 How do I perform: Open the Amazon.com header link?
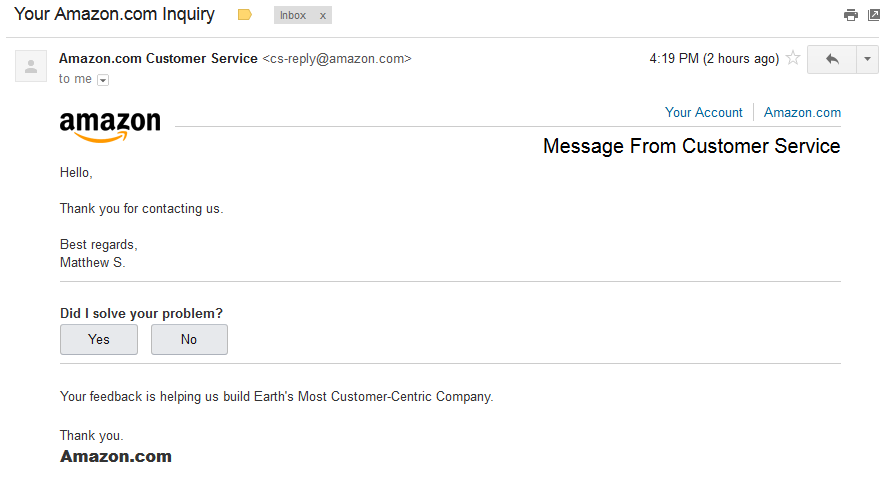pyautogui.click(x=802, y=113)
